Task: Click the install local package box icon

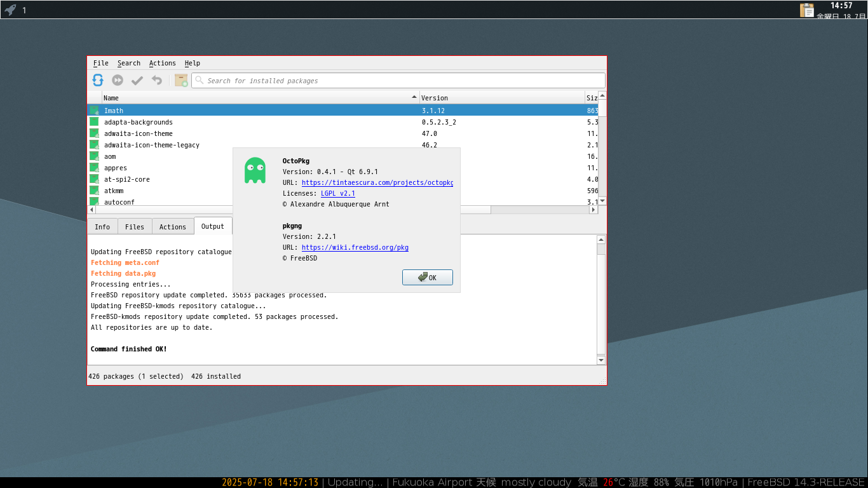Action: pyautogui.click(x=181, y=80)
